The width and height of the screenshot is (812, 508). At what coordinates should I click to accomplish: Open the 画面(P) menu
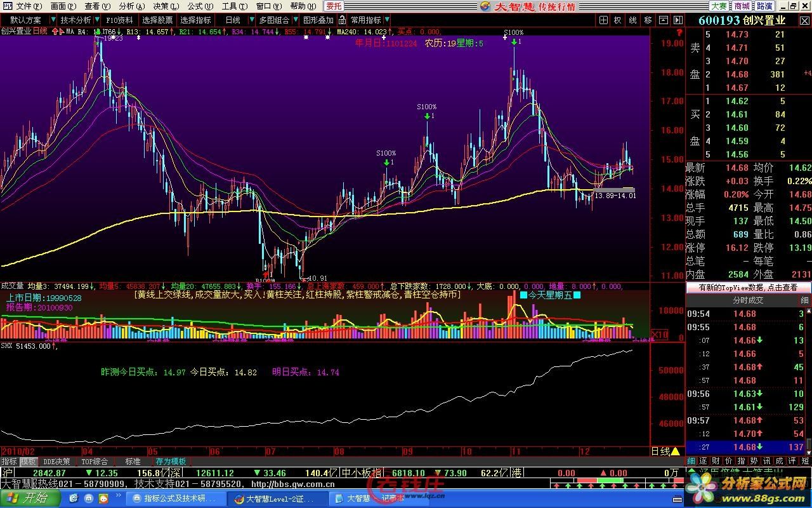[63, 6]
